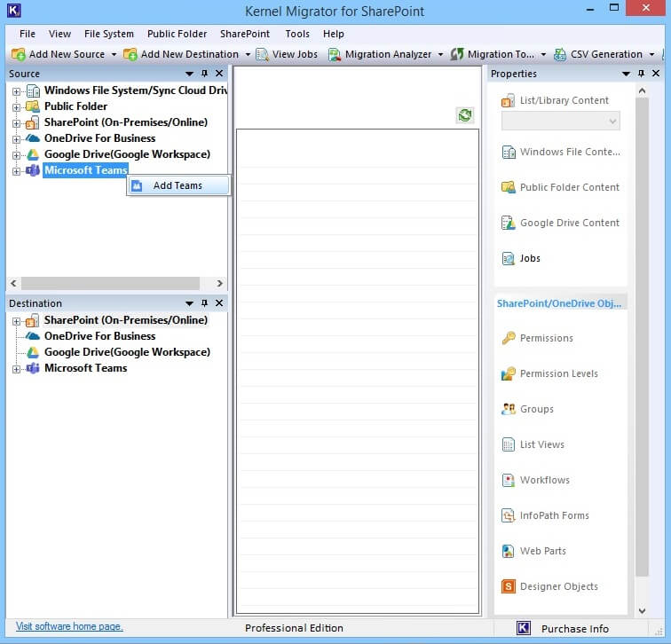Click the Windows File System icon in Source

point(33,90)
